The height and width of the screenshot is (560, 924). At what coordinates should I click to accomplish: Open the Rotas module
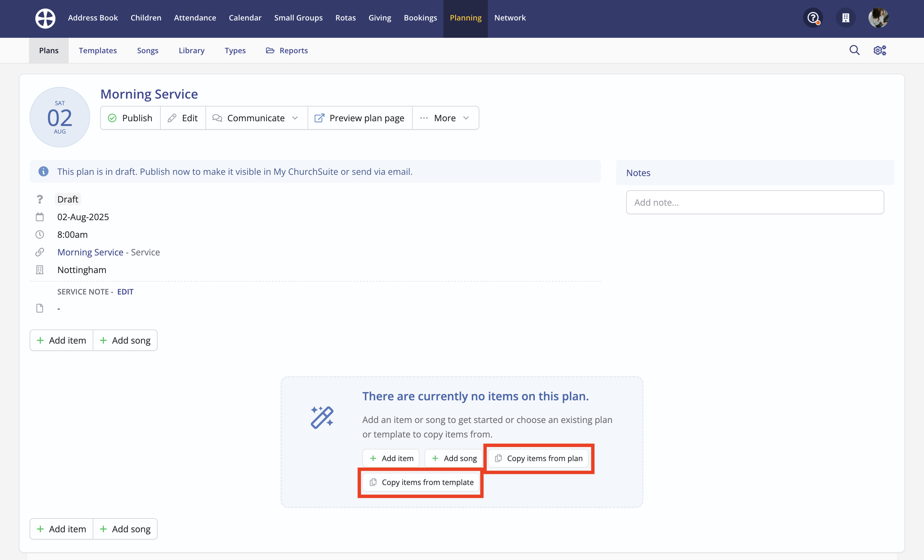coord(345,18)
